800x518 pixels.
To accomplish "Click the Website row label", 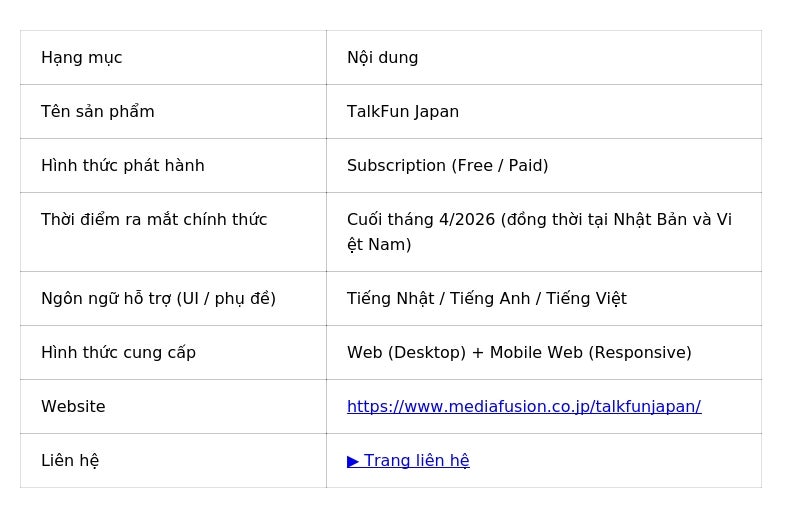I will coord(73,406).
